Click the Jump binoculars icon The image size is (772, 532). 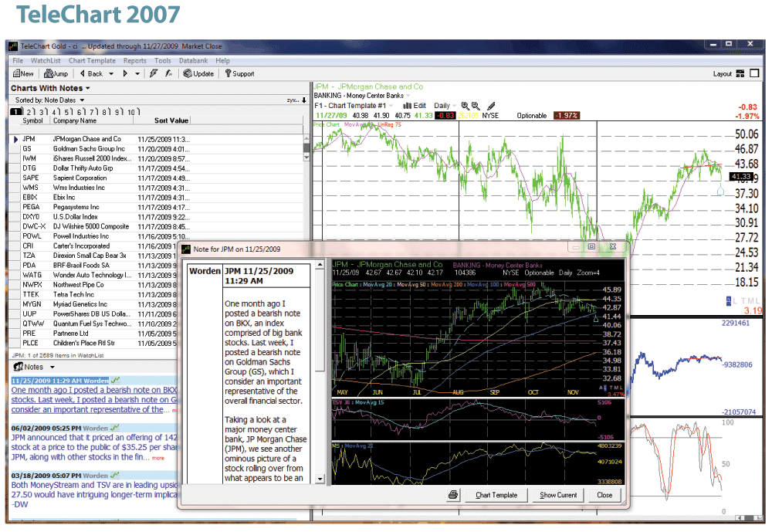[x=49, y=74]
